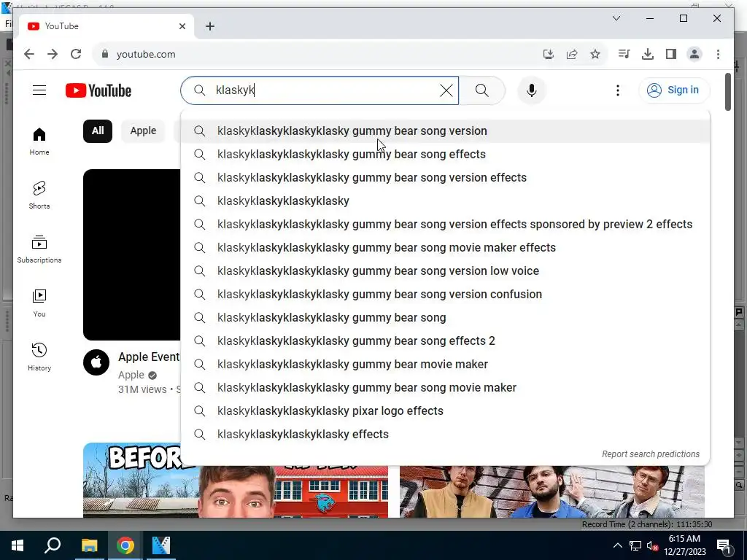
Task: Open Chrome profile avatar
Action: pos(694,54)
